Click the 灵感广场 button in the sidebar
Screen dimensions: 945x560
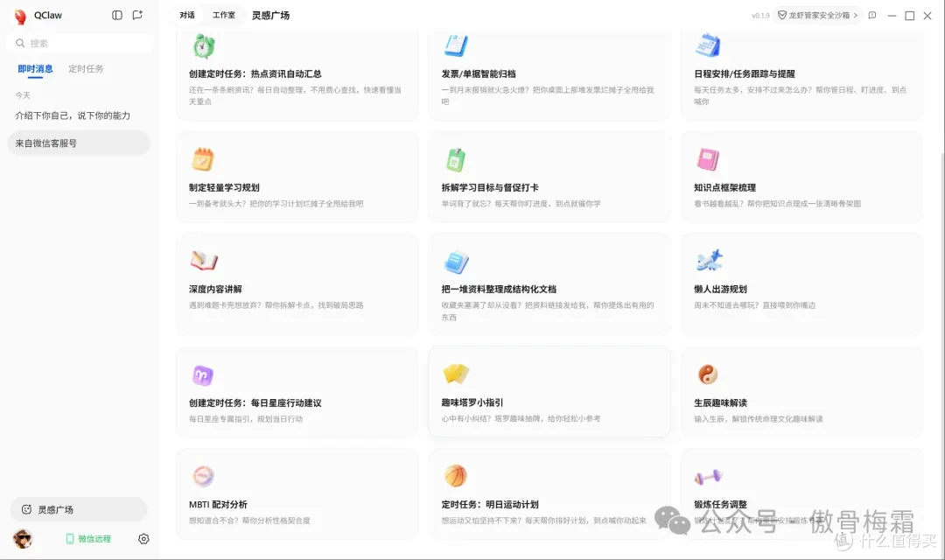click(x=79, y=509)
